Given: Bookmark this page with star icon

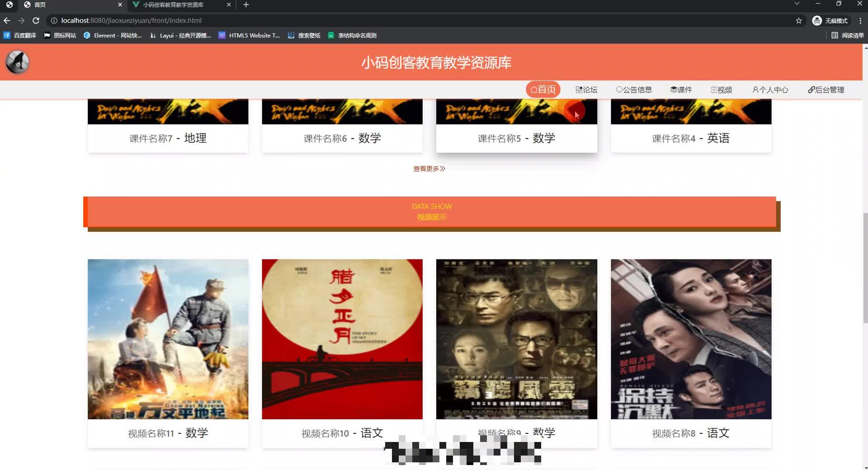Looking at the screenshot, I should coord(799,21).
